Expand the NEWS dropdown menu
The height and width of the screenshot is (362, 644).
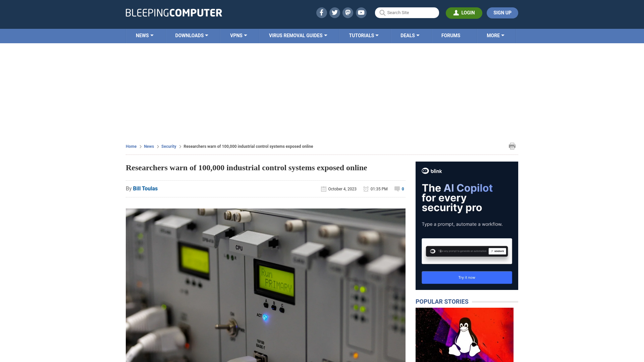click(x=144, y=35)
